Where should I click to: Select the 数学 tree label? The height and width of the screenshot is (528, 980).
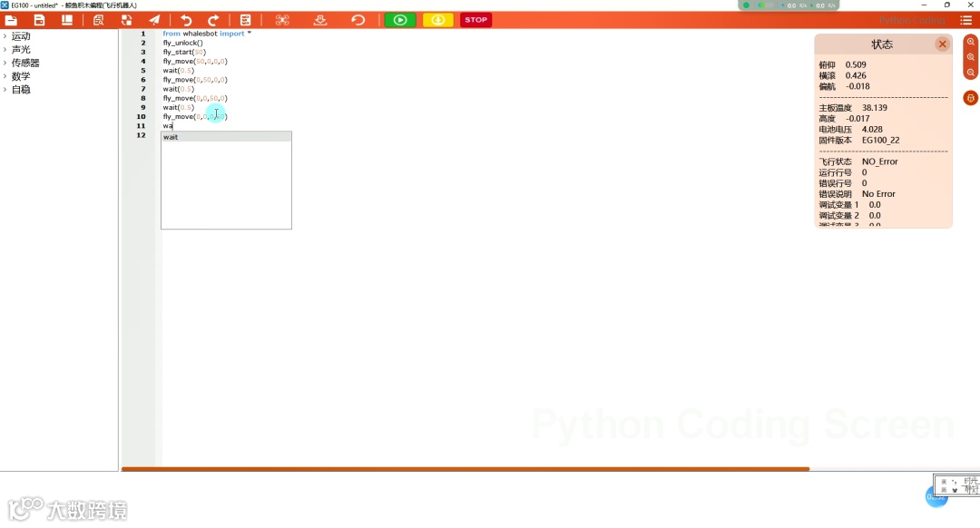click(21, 75)
